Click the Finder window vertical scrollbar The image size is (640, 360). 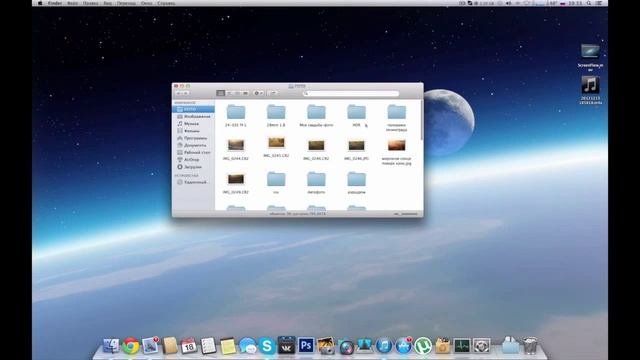click(x=421, y=120)
